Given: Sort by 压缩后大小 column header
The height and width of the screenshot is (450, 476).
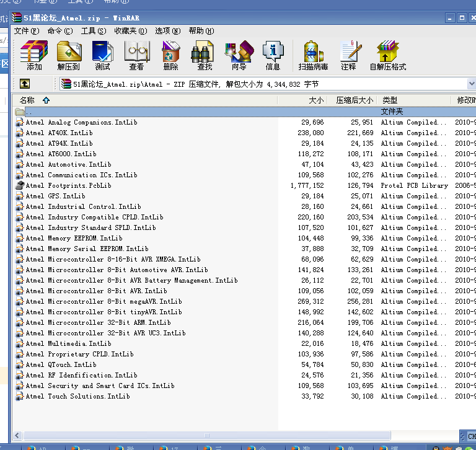Looking at the screenshot, I should point(352,100).
